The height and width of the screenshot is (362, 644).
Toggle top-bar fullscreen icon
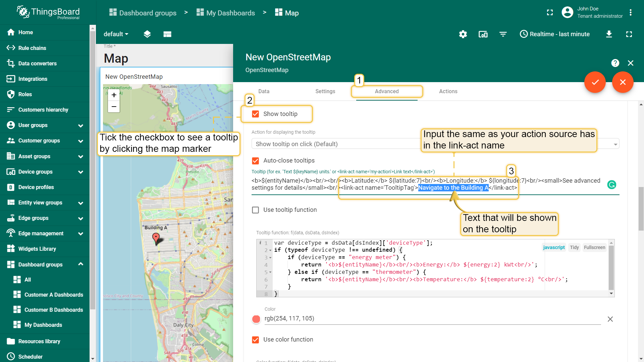point(550,12)
